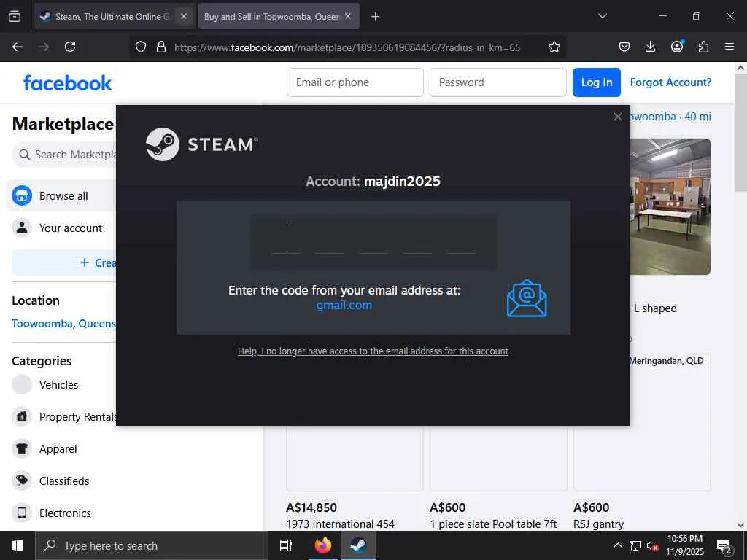747x560 pixels.
Task: Click the Toowoomba, Queensland location link
Action: pos(64,323)
